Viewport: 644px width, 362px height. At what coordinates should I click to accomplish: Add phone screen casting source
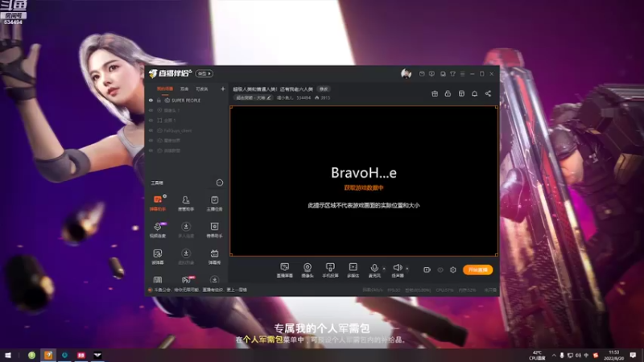coord(330,270)
